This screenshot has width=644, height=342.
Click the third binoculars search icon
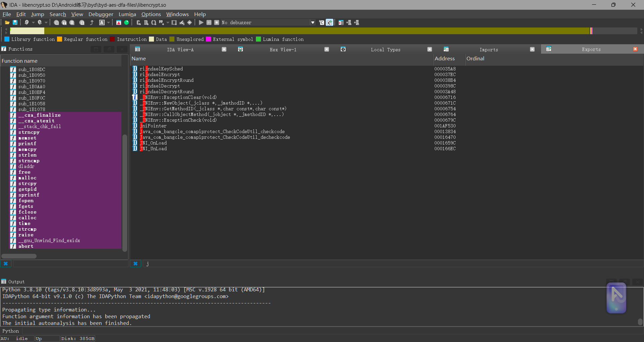[72, 22]
